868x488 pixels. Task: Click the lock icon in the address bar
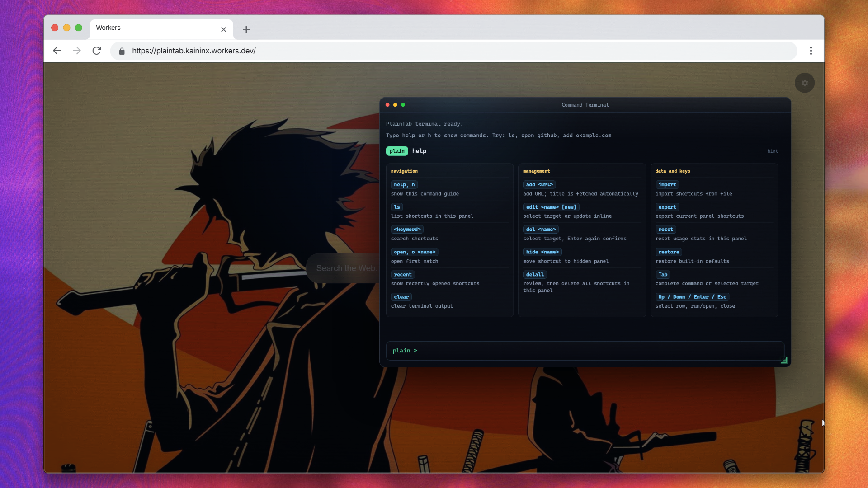pos(122,51)
